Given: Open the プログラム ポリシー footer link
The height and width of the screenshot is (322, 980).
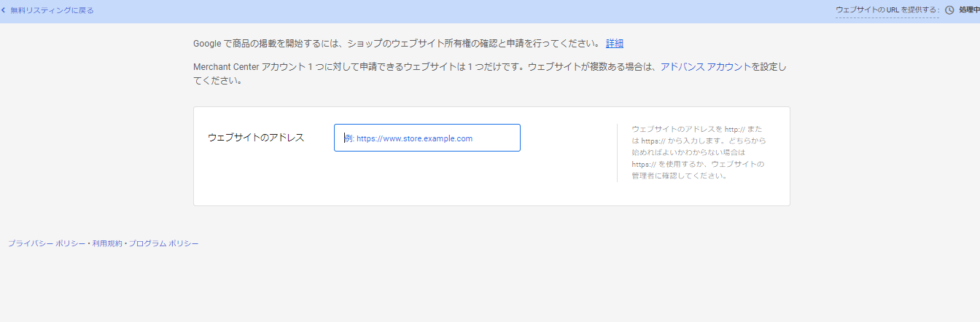Looking at the screenshot, I should pyautogui.click(x=163, y=243).
